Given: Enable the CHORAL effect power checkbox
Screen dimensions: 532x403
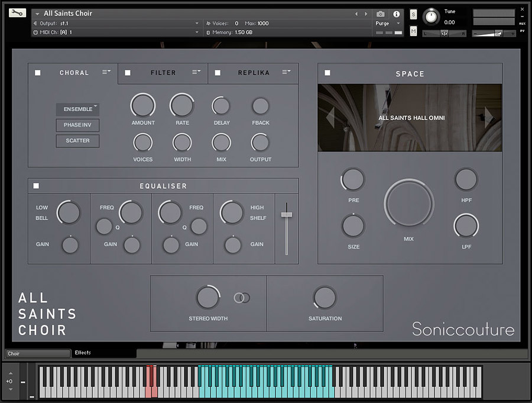Looking at the screenshot, I should 38,72.
